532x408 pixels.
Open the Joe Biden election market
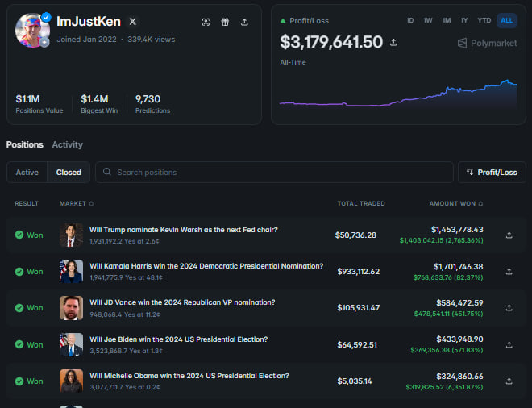point(178,339)
